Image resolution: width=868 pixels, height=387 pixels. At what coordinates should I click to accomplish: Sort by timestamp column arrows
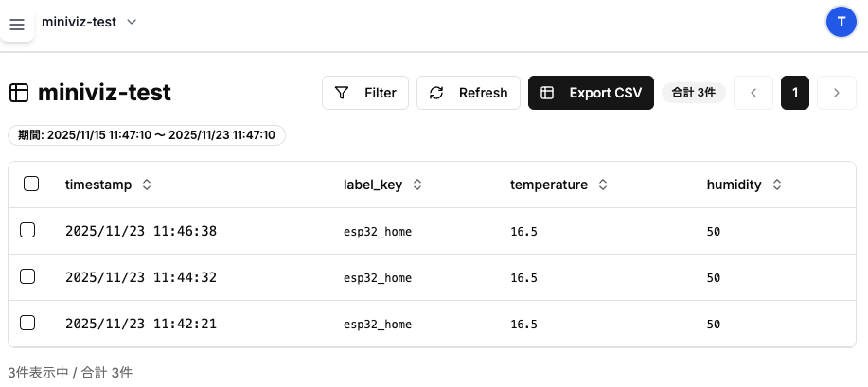point(146,185)
